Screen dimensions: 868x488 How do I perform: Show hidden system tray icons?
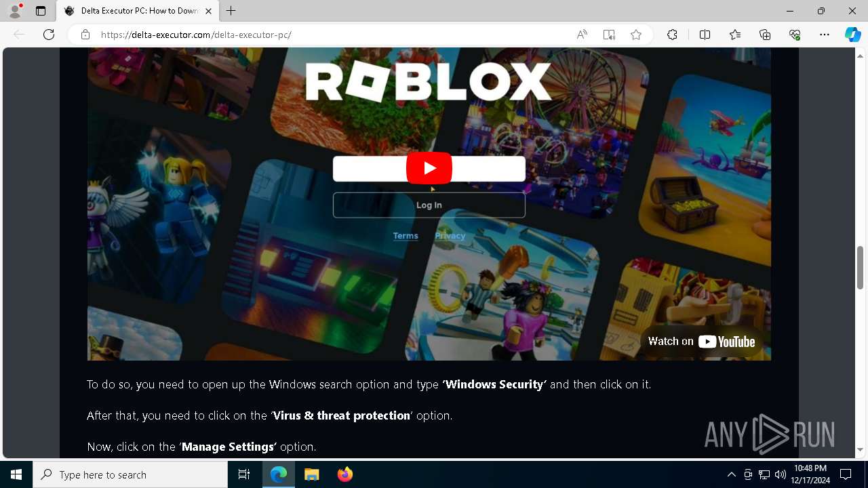click(x=731, y=474)
